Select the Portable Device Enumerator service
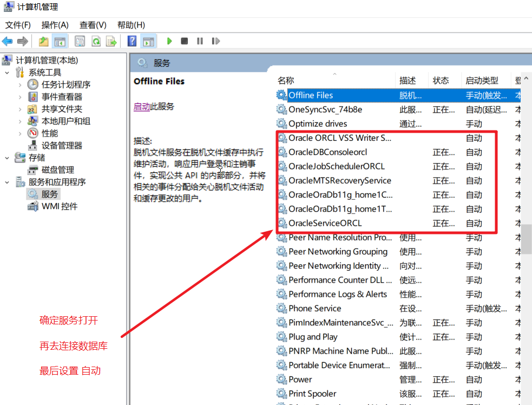Image resolution: width=532 pixels, height=405 pixels. (x=398, y=365)
